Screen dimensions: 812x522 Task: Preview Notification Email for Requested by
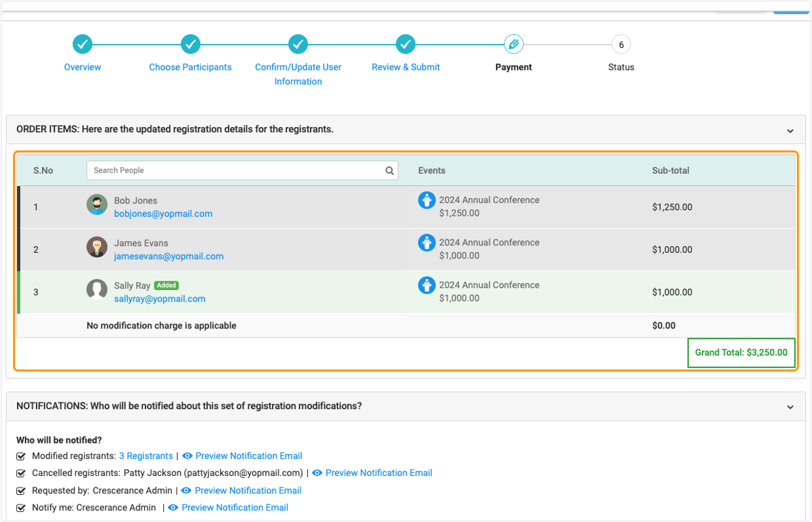click(x=248, y=491)
